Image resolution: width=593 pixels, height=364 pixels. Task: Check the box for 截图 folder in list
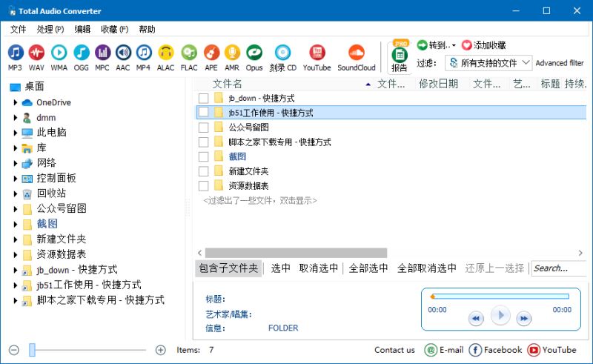pyautogui.click(x=203, y=156)
